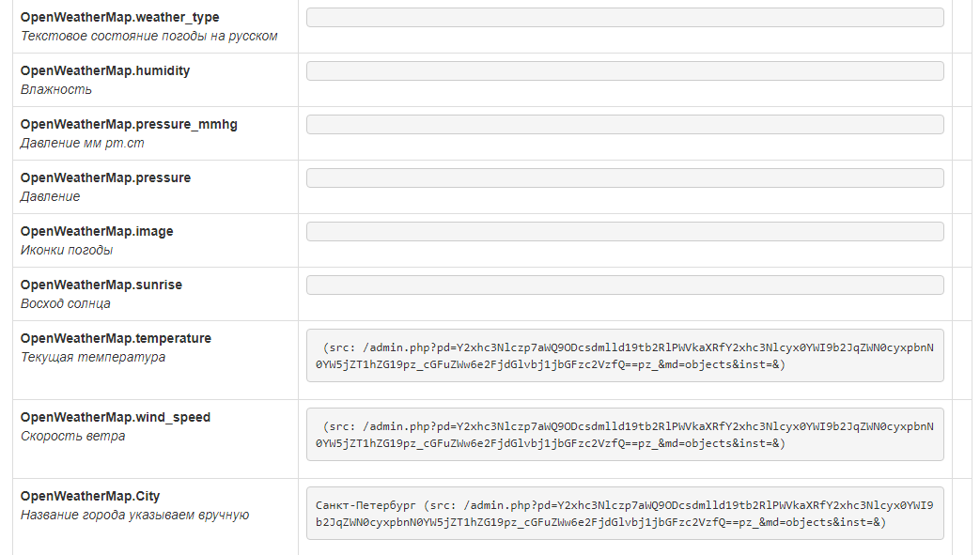This screenshot has height=555, width=980.
Task: Click the City box containing Санкт-Петербург
Action: pos(625,513)
